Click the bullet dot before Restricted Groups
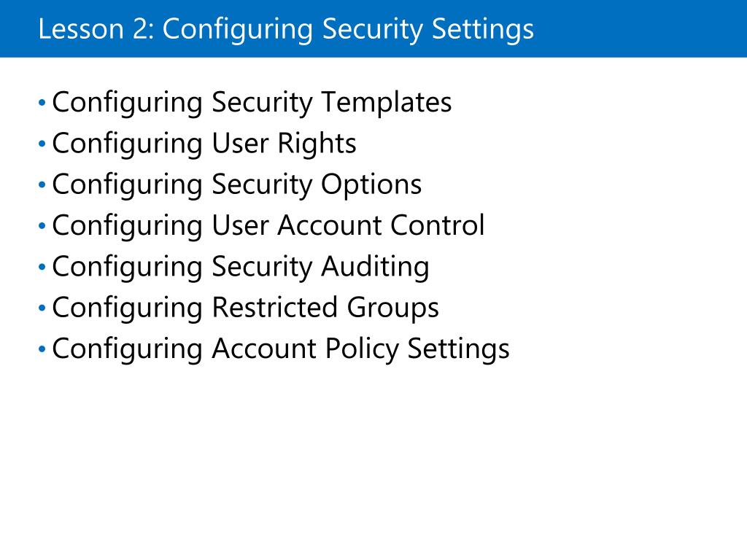Screen dimensions: 747x560 pos(42,307)
